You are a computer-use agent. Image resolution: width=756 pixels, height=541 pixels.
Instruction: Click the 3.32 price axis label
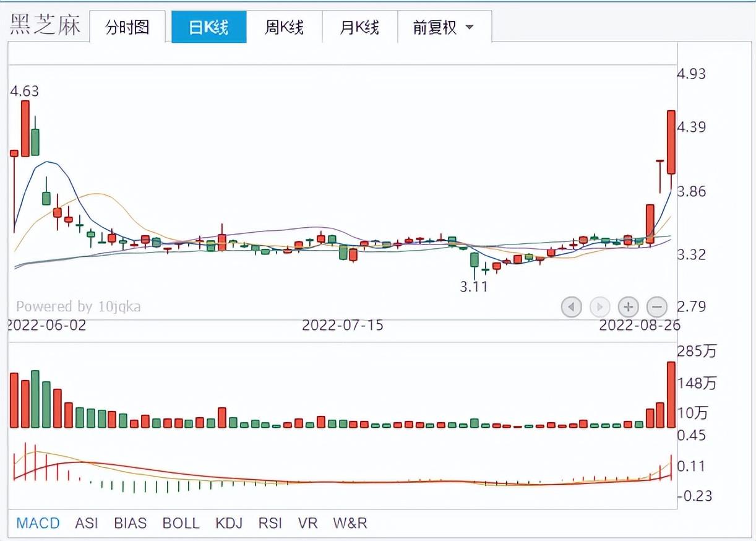692,254
